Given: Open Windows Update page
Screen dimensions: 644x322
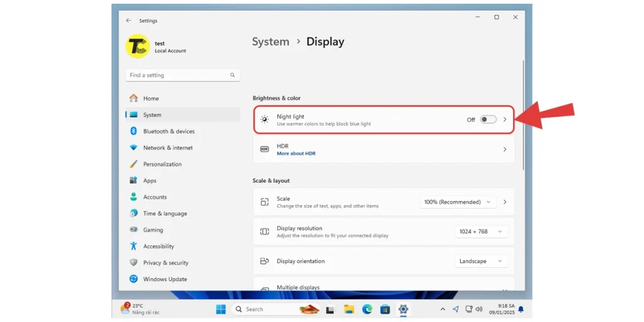Looking at the screenshot, I should tap(165, 279).
